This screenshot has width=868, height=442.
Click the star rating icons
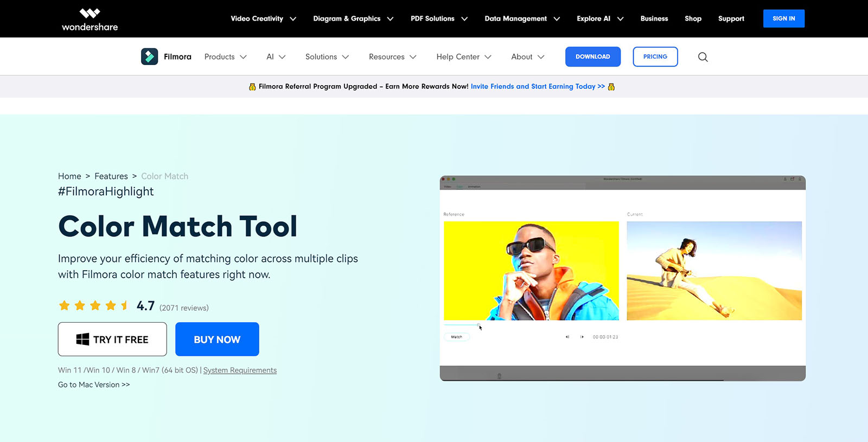click(94, 306)
